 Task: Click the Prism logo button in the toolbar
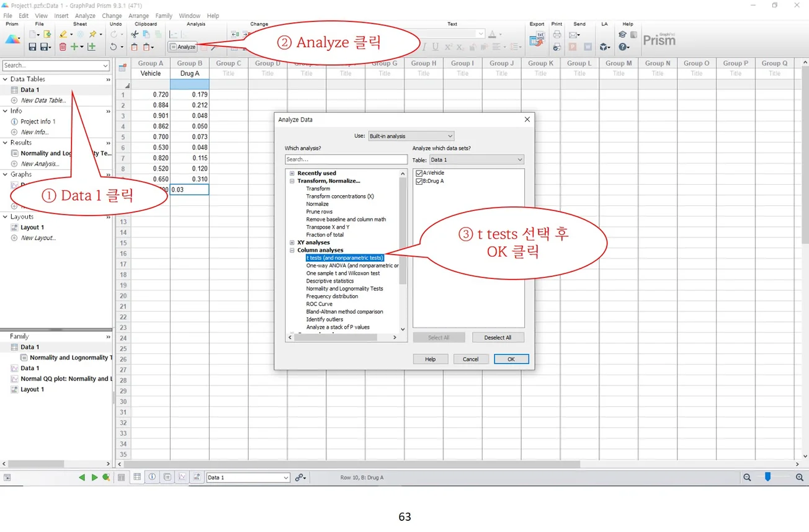coord(12,40)
